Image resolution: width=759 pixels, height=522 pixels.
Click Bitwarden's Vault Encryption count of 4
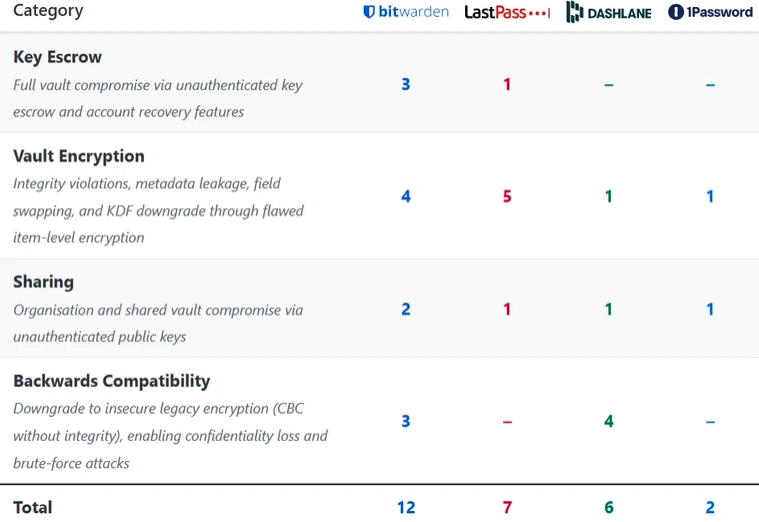[406, 196]
